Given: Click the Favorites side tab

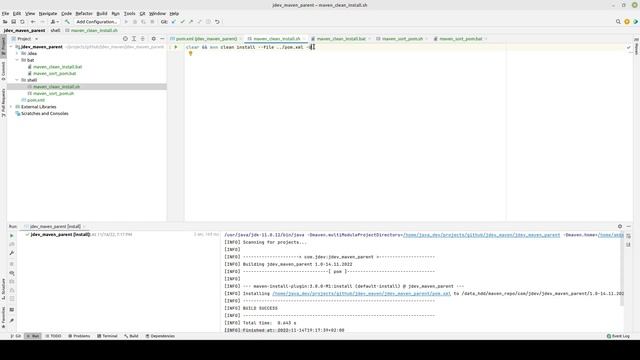Looking at the screenshot, I should click(3, 318).
